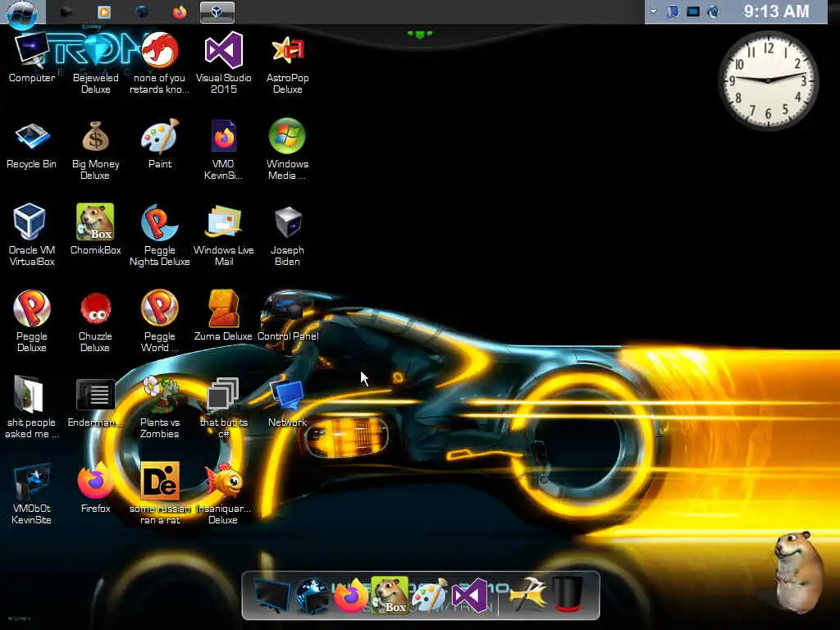Image resolution: width=840 pixels, height=630 pixels.
Task: Open the Computer desktop icon
Action: 32,58
